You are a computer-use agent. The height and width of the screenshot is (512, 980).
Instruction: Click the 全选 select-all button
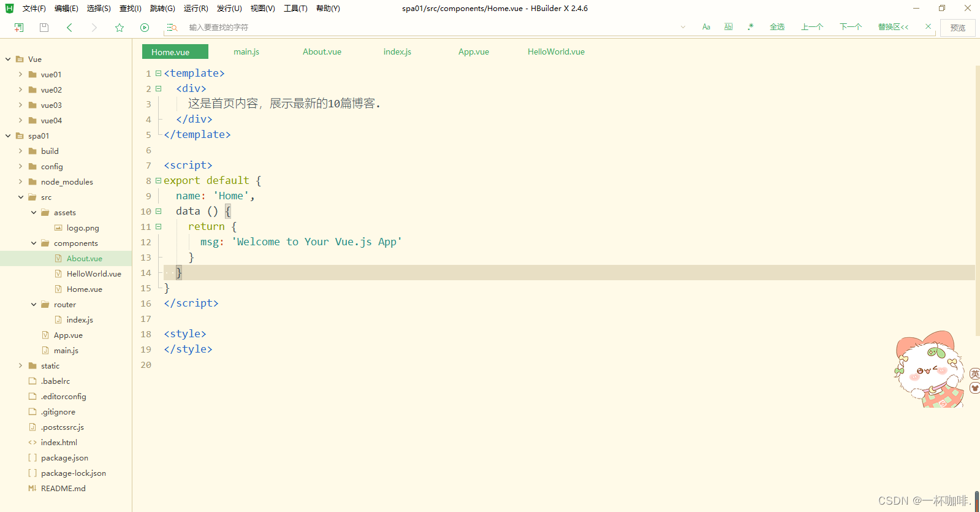point(777,27)
